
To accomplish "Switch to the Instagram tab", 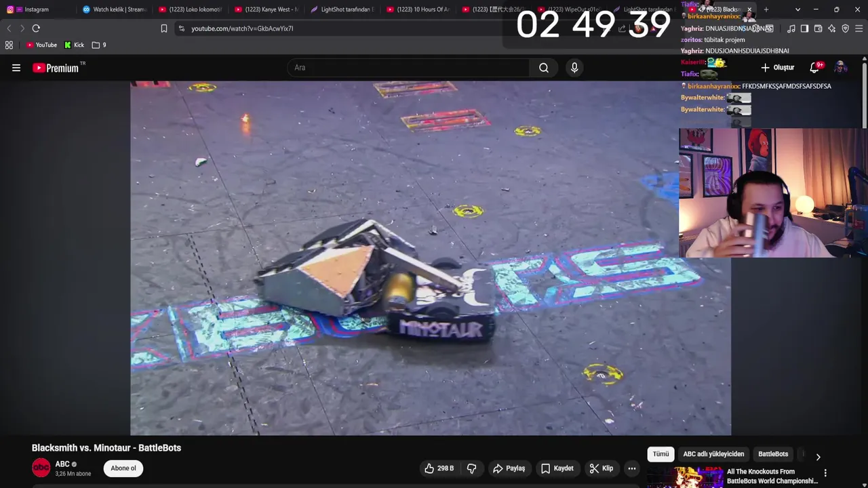I will pyautogui.click(x=37, y=9).
